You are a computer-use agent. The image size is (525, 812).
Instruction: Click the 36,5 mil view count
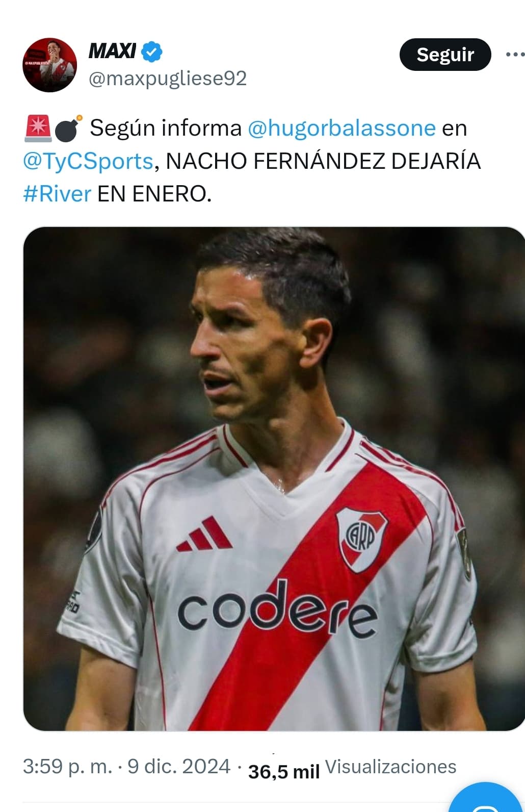tap(284, 771)
